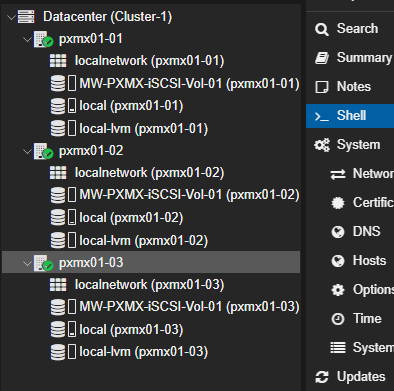Collapse the pxmx01-02 node
The width and height of the screenshot is (394, 391).
(27, 151)
